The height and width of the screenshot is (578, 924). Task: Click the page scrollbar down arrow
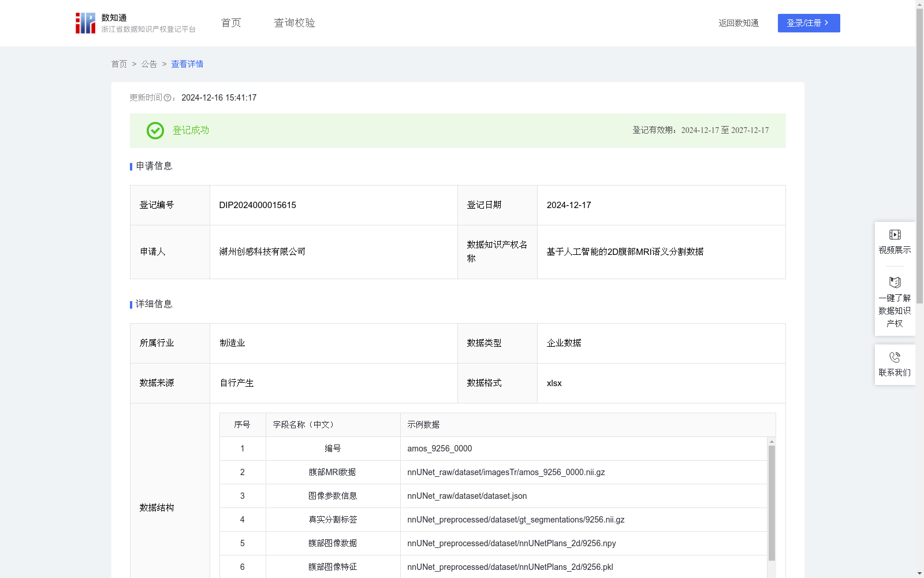[919, 573]
